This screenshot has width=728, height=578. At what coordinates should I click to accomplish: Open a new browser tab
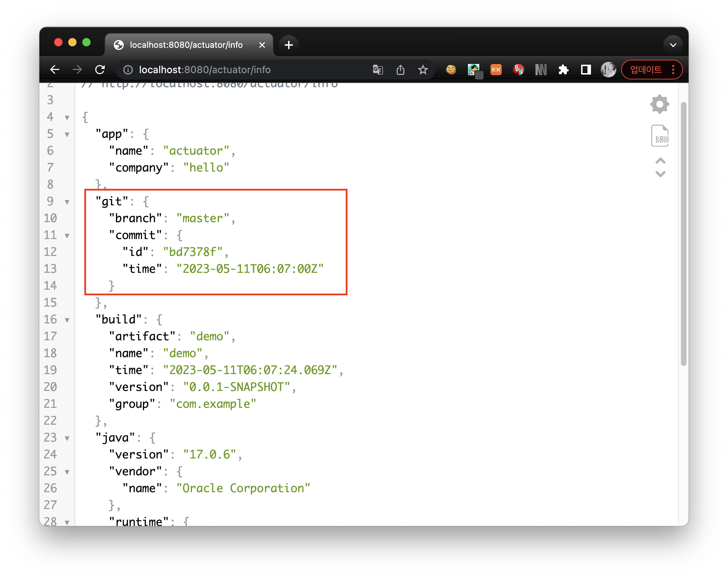click(x=288, y=45)
